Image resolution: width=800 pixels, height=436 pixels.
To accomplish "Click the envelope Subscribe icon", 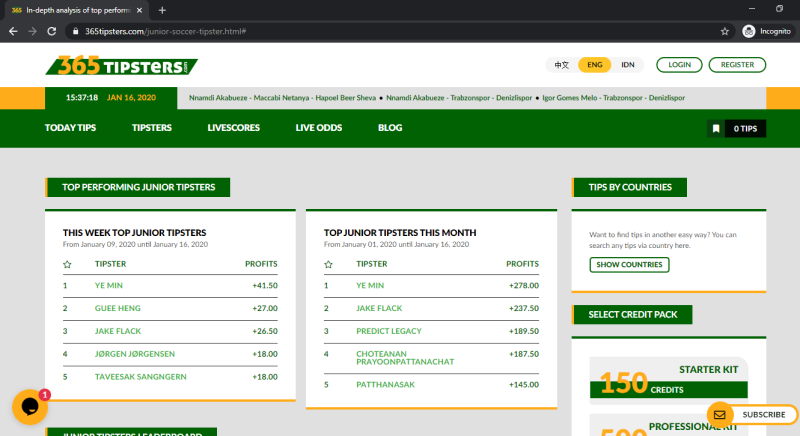I will 719,415.
